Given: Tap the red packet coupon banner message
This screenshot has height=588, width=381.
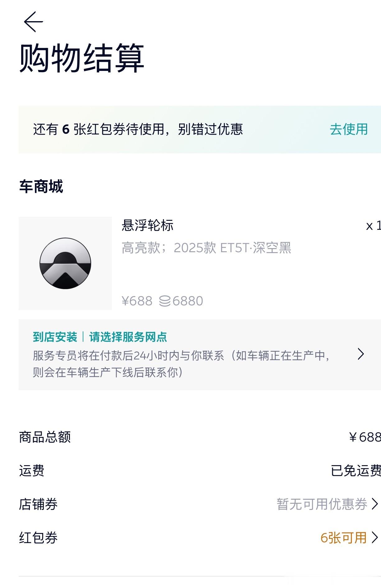Looking at the screenshot, I should click(x=138, y=129).
